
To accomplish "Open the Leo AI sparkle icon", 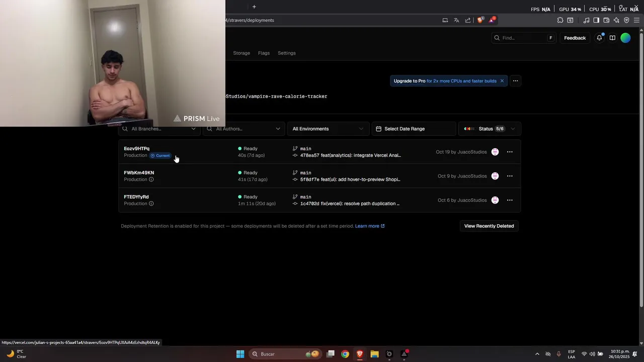I will [x=616, y=20].
